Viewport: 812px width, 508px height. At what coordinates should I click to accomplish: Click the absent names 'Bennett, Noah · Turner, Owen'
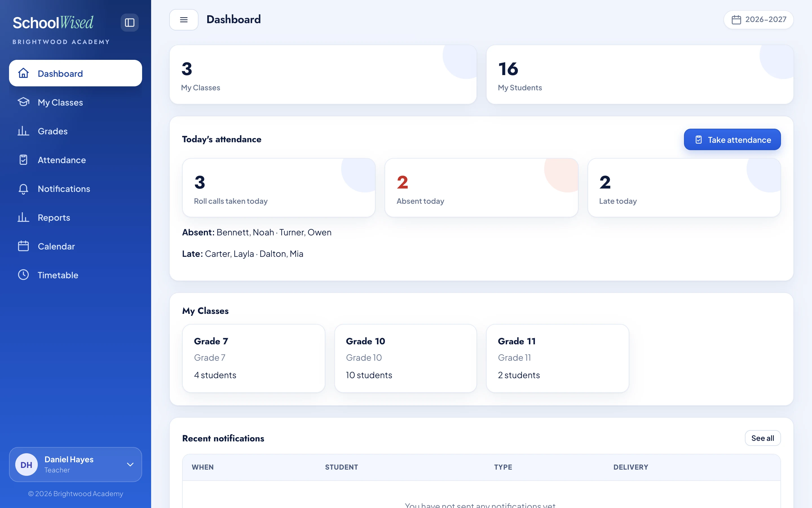pyautogui.click(x=274, y=232)
